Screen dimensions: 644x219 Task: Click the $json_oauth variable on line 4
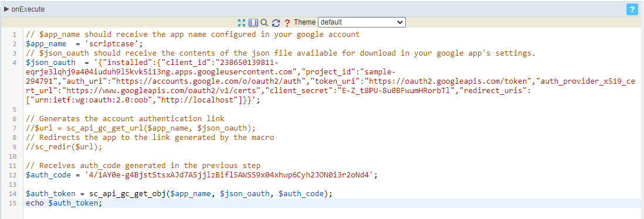[50, 62]
